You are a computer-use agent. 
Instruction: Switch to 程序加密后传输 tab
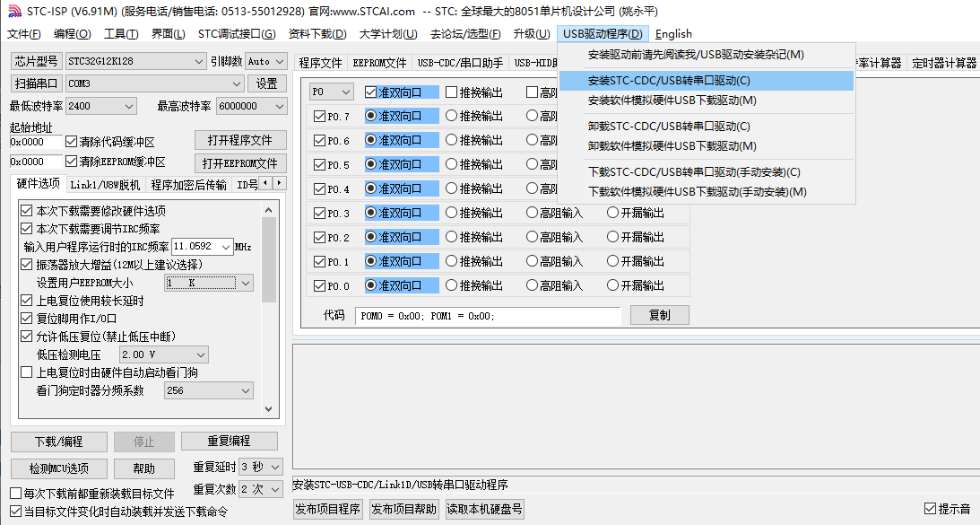[x=189, y=185]
